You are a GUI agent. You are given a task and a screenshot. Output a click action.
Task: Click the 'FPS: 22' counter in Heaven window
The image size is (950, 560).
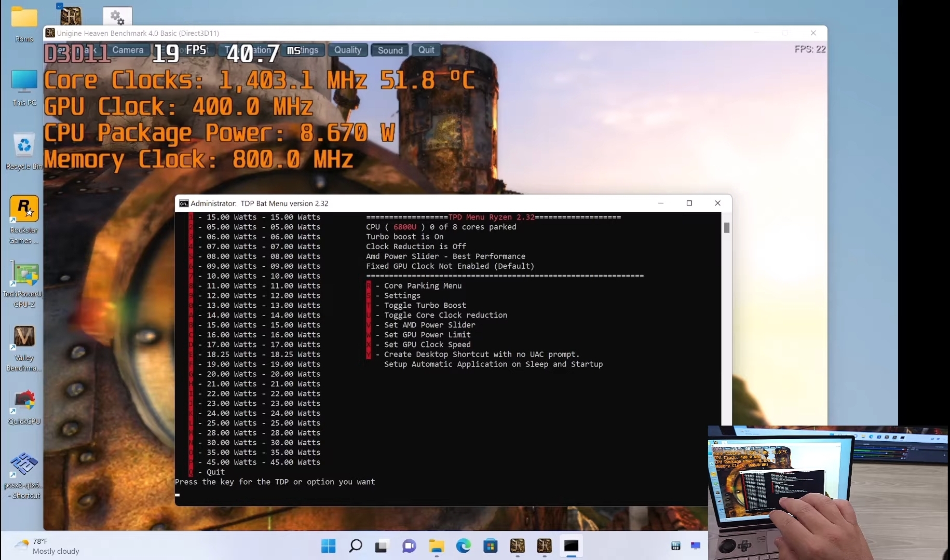[x=810, y=49]
